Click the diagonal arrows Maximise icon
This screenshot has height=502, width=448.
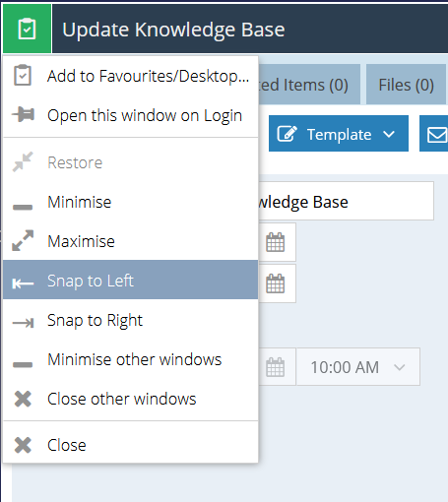tap(23, 241)
